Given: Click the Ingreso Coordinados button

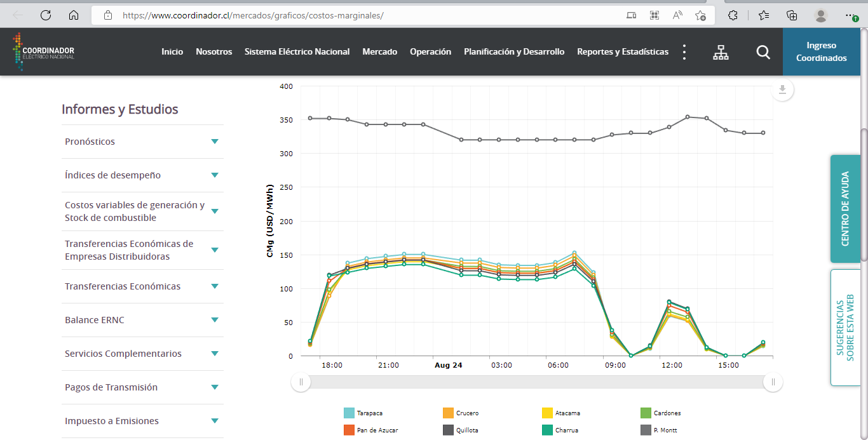Looking at the screenshot, I should click(x=821, y=52).
